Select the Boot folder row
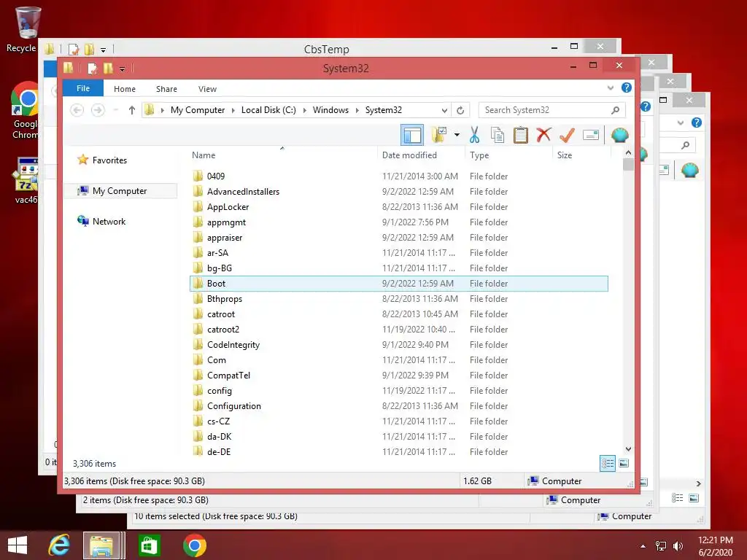The image size is (747, 560). (399, 284)
